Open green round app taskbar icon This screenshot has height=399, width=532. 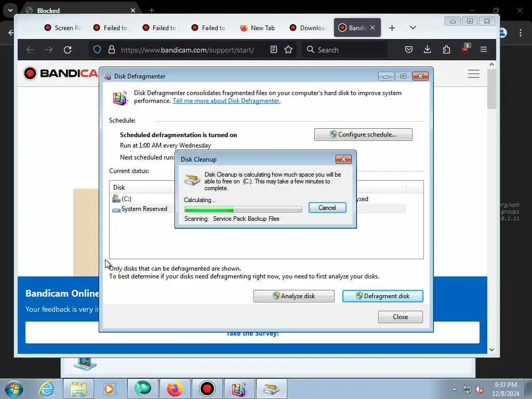coord(142,389)
